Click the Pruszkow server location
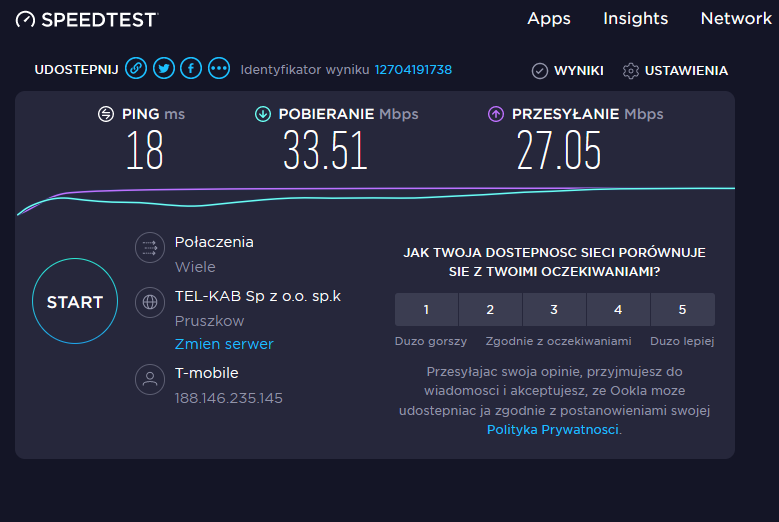This screenshot has height=522, width=779. 209,321
